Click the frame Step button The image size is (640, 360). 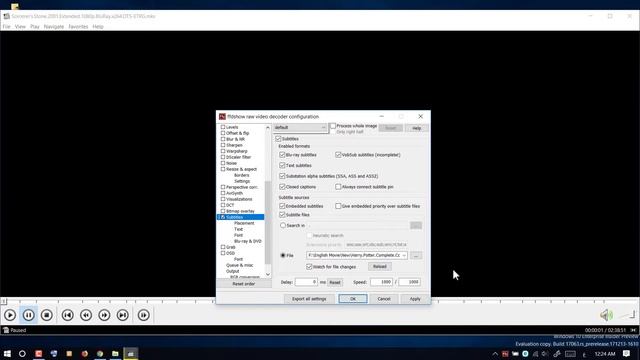[x=144, y=315]
